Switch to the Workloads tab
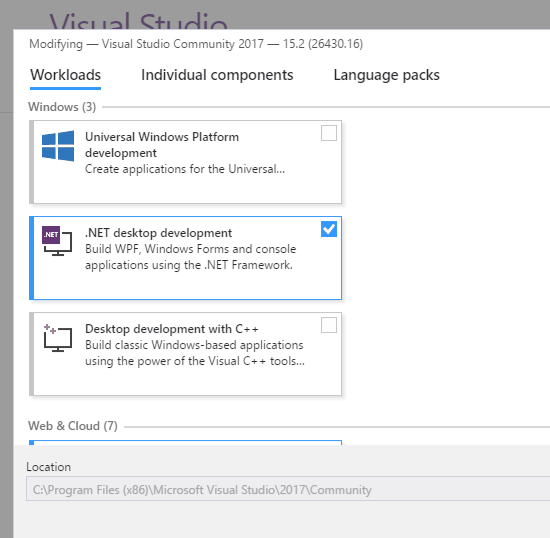 point(66,75)
